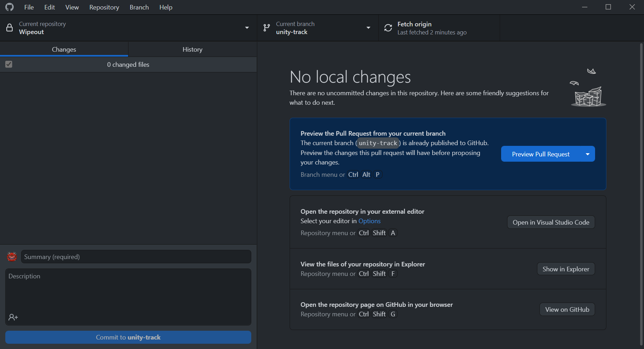Switch to the History tab
Viewport: 644px width, 349px height.
point(192,49)
